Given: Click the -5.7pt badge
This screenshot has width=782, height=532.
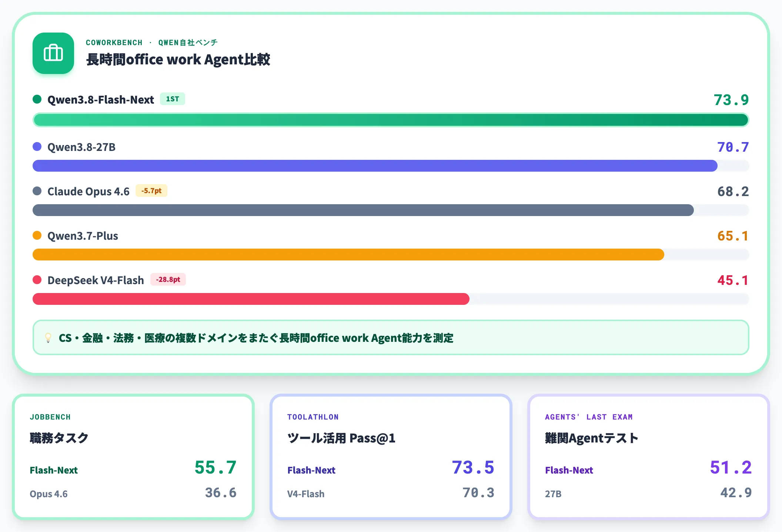Looking at the screenshot, I should pos(151,191).
